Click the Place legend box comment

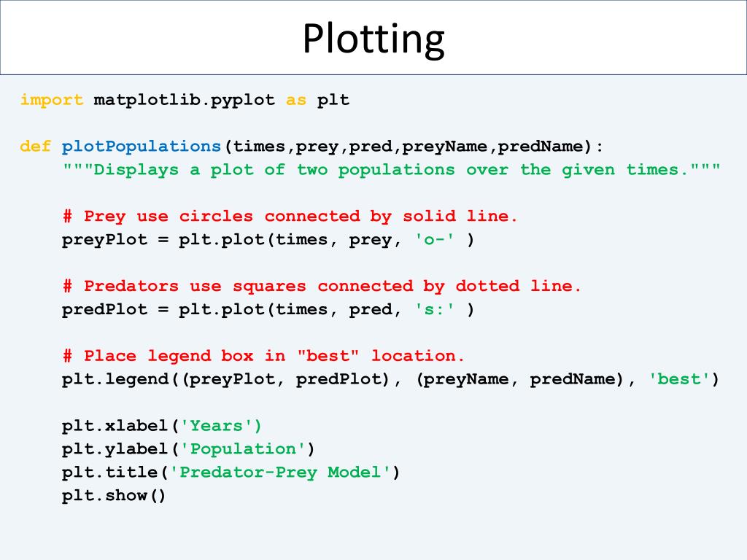click(263, 356)
